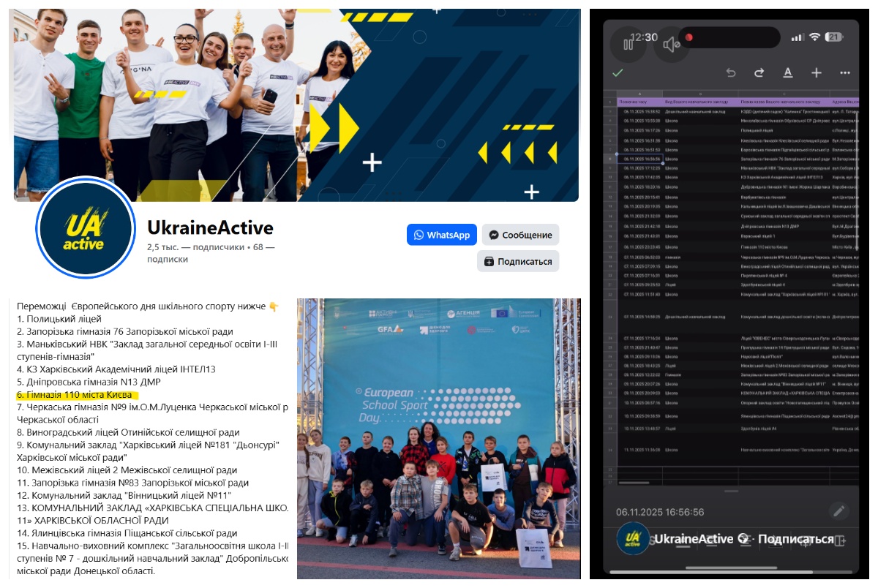Tap the green checkmark in the spreadsheet toolbar
This screenshot has width=878, height=588.
click(x=618, y=72)
